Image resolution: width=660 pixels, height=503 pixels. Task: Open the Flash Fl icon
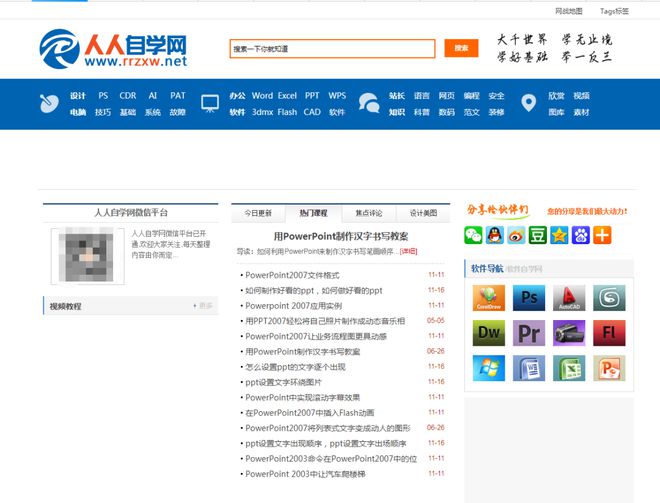click(609, 333)
